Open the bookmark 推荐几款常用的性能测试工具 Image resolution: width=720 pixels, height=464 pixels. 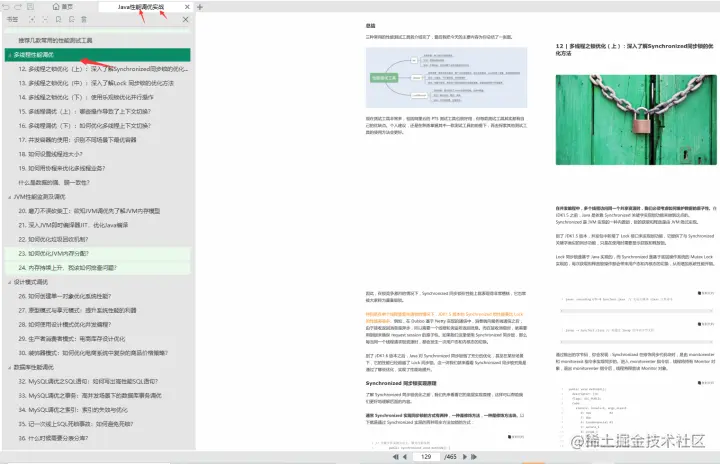click(55, 40)
